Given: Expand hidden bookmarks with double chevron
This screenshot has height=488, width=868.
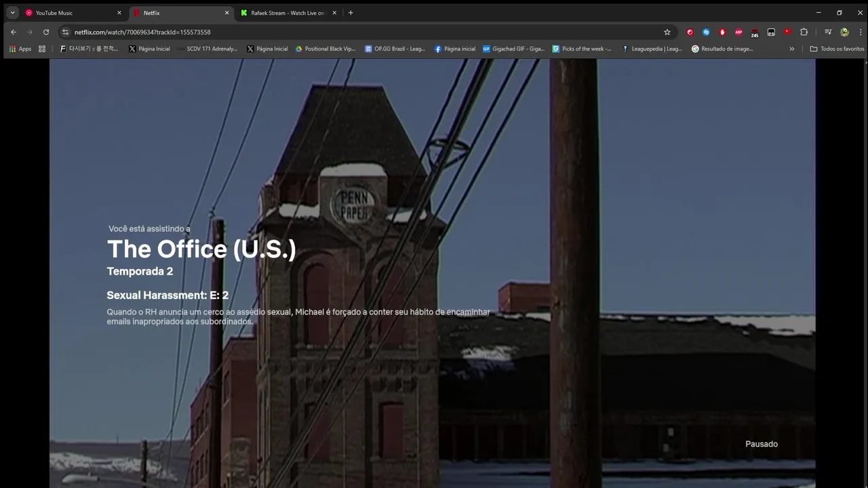Looking at the screenshot, I should click(x=791, y=49).
